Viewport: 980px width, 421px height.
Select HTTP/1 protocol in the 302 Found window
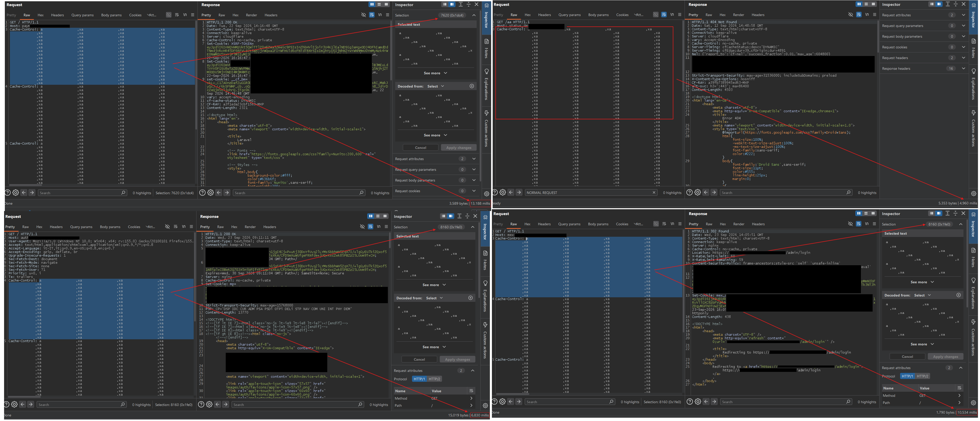coord(907,376)
